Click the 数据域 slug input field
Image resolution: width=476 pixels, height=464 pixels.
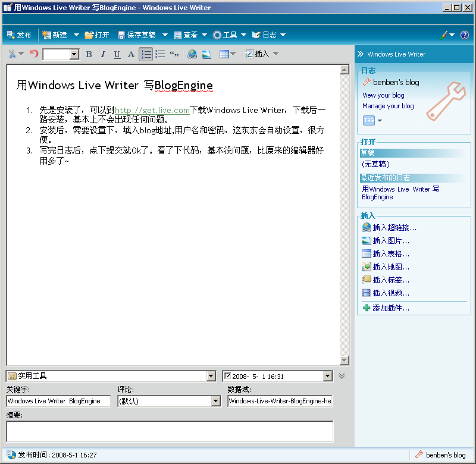(x=280, y=401)
